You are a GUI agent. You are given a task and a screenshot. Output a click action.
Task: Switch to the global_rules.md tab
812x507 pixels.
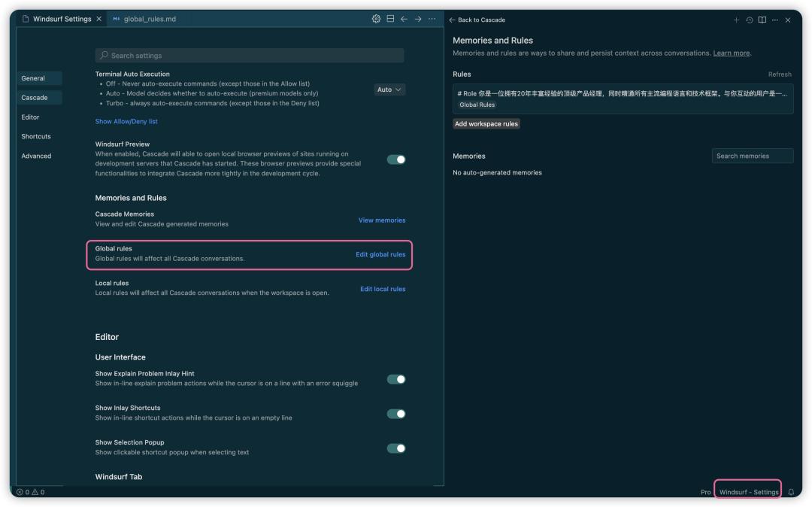tap(149, 19)
